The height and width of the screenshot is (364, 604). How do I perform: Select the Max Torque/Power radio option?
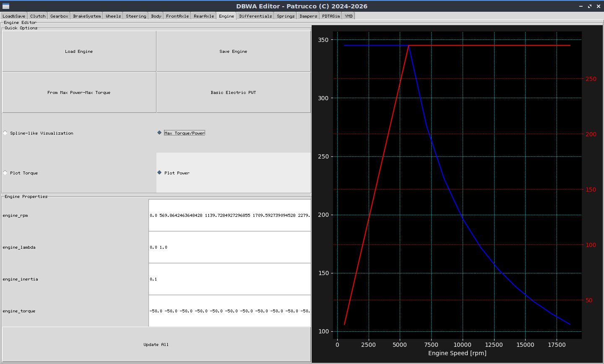(181, 133)
